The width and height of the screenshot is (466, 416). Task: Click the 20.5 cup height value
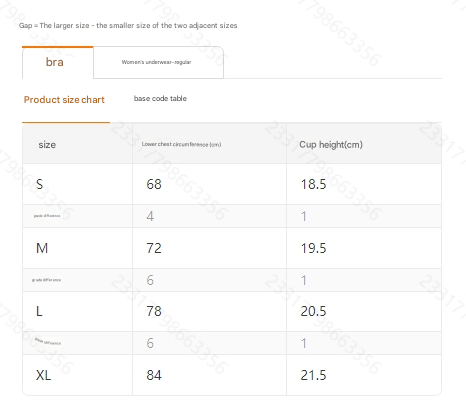313,311
